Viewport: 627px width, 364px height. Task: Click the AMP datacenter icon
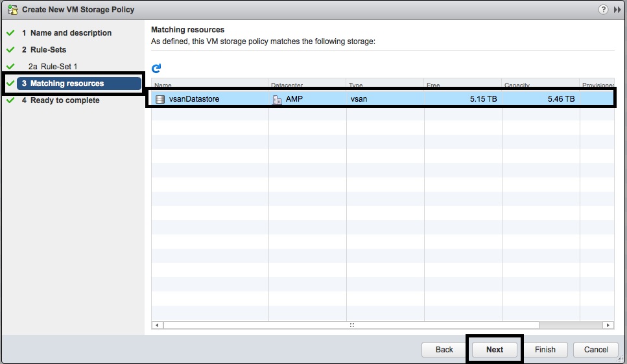coord(277,99)
